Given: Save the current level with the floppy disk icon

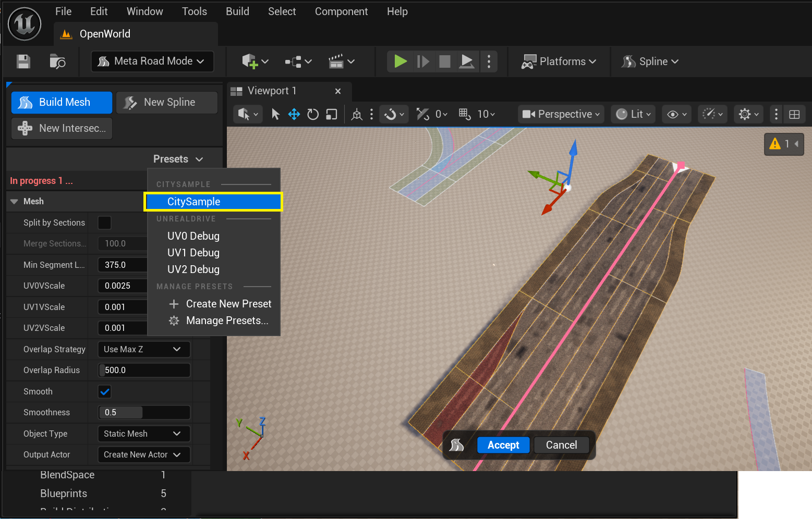Looking at the screenshot, I should (23, 61).
